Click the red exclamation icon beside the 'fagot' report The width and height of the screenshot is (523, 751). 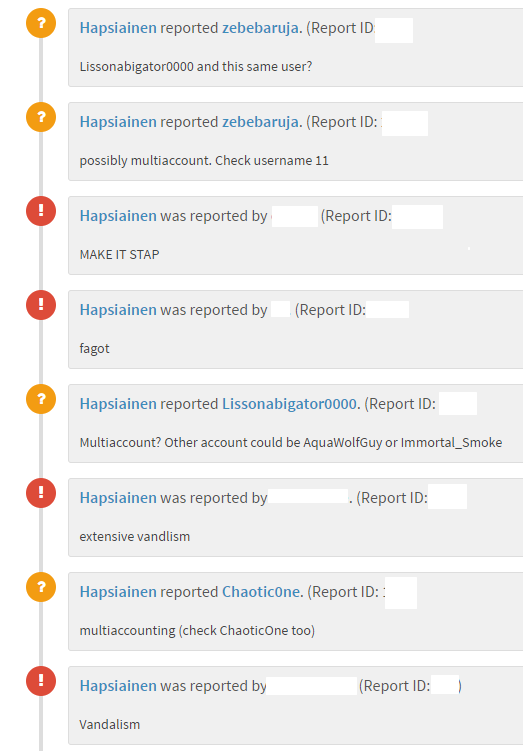pos(41,305)
